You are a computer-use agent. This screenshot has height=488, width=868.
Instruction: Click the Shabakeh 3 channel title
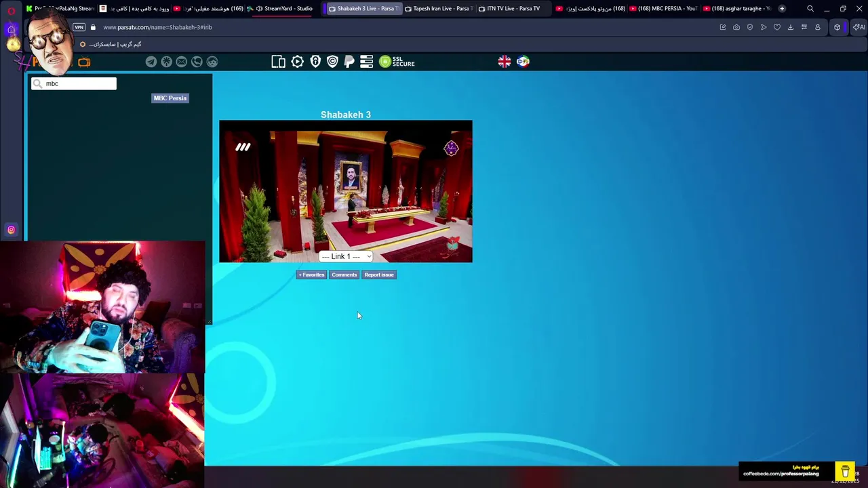click(346, 115)
